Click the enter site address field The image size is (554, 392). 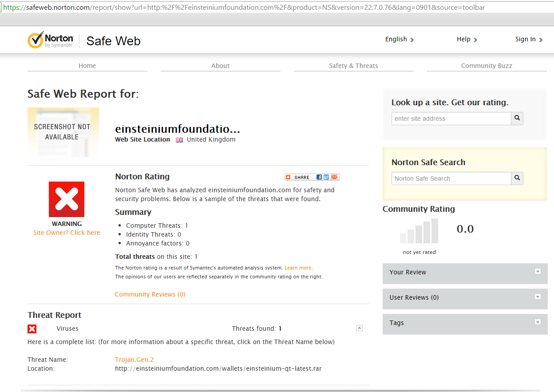tap(451, 119)
